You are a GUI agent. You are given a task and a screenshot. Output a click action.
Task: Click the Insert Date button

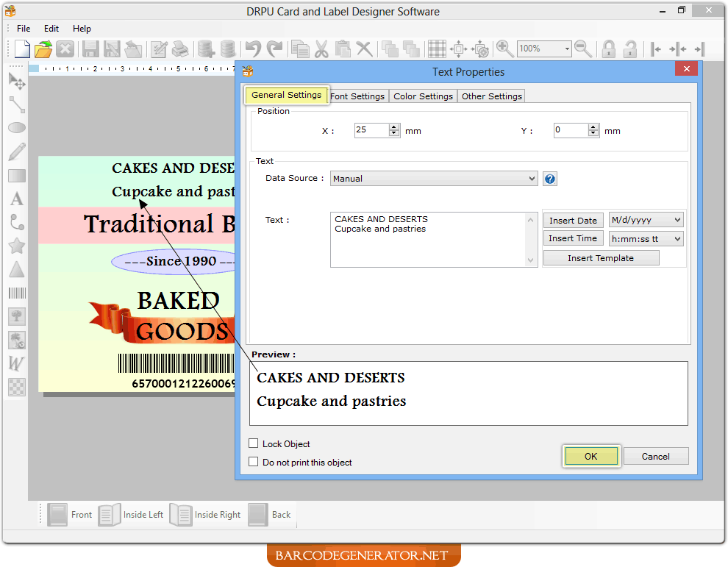point(573,220)
